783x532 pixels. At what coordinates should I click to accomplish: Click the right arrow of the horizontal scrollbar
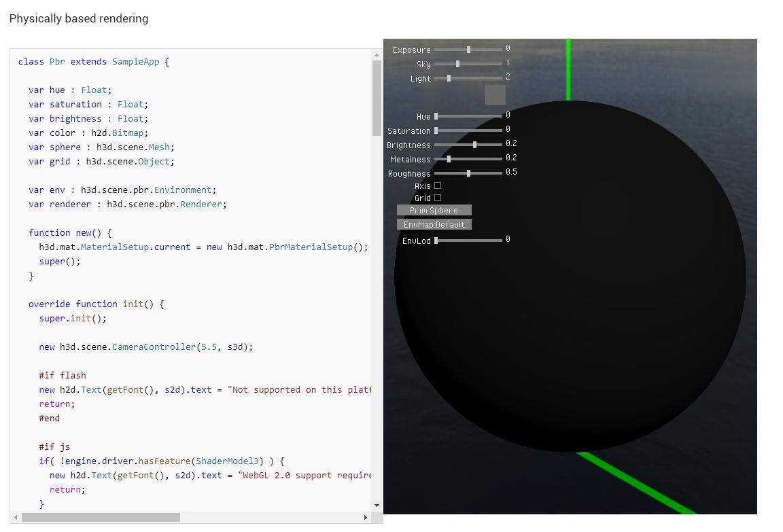coord(366,517)
